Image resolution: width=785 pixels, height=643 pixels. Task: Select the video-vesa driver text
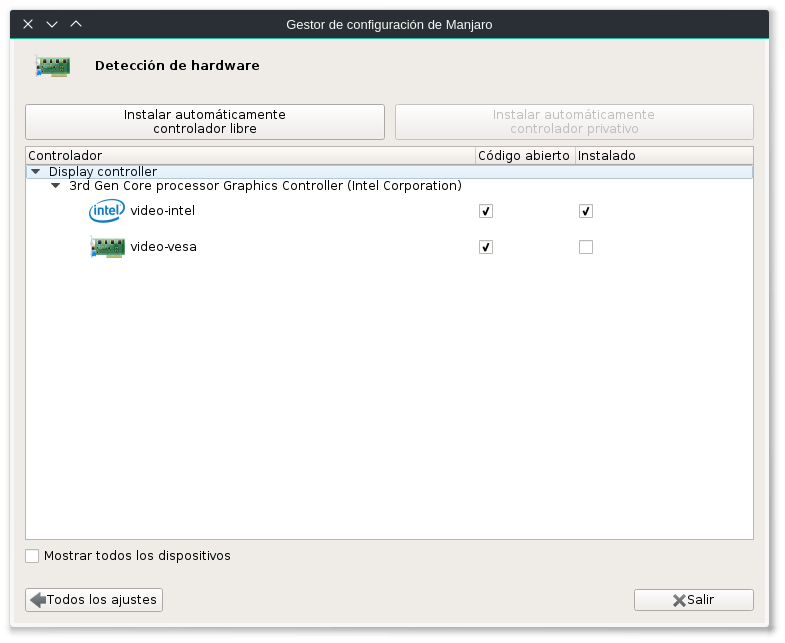[163, 247]
